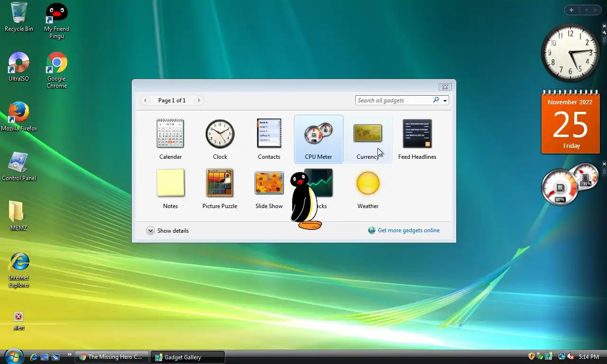Click the Pingu penguin character
The width and height of the screenshot is (607, 364).
pos(305,201)
